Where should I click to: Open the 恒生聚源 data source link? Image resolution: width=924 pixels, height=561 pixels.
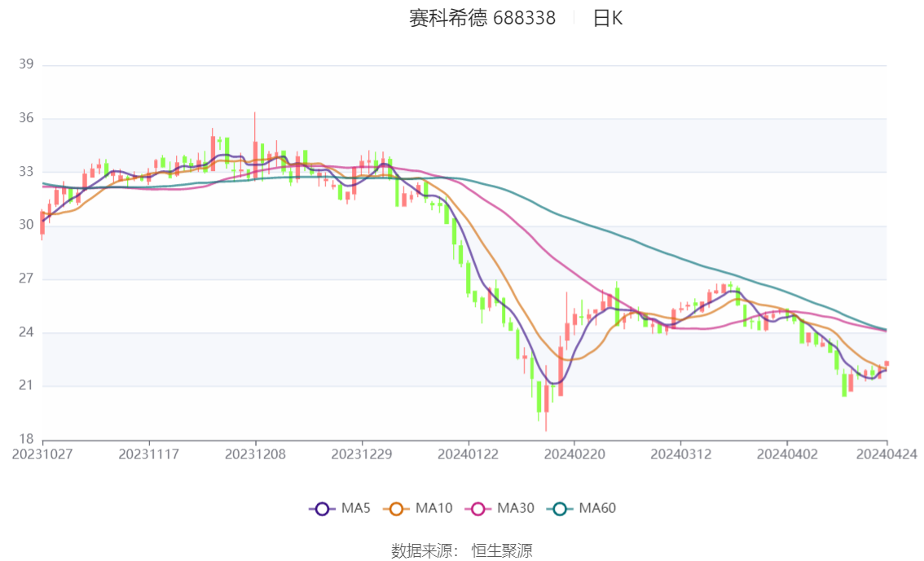tap(502, 550)
